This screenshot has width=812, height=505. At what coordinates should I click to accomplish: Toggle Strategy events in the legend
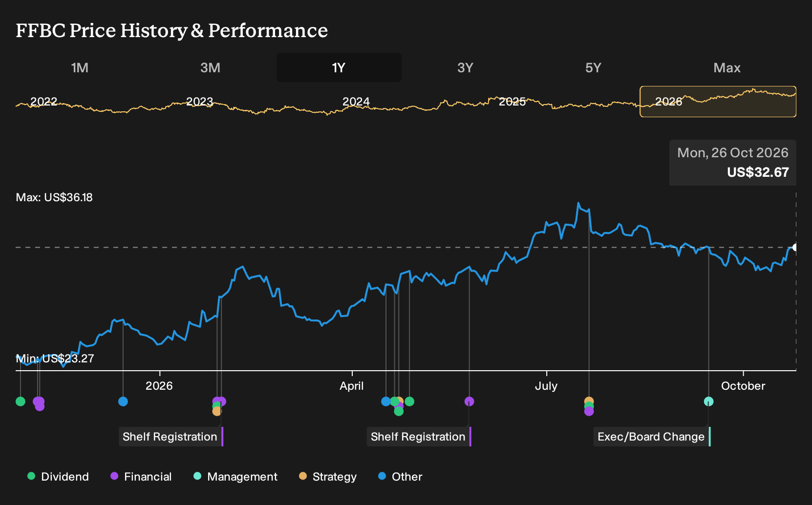pos(328,477)
